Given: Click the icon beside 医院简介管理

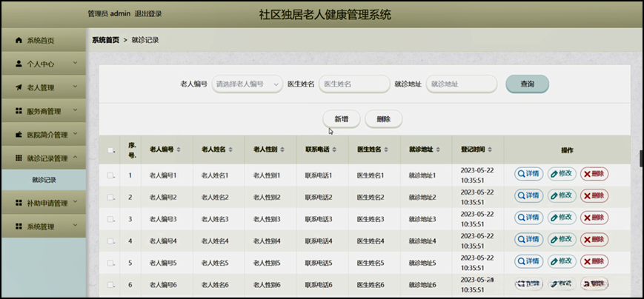Looking at the screenshot, I should (x=18, y=135).
